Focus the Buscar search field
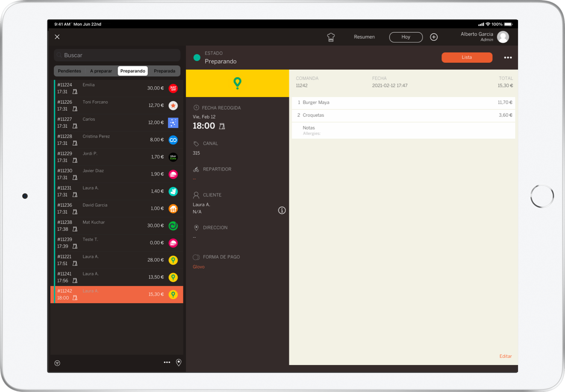This screenshot has width=565, height=392. [x=117, y=55]
